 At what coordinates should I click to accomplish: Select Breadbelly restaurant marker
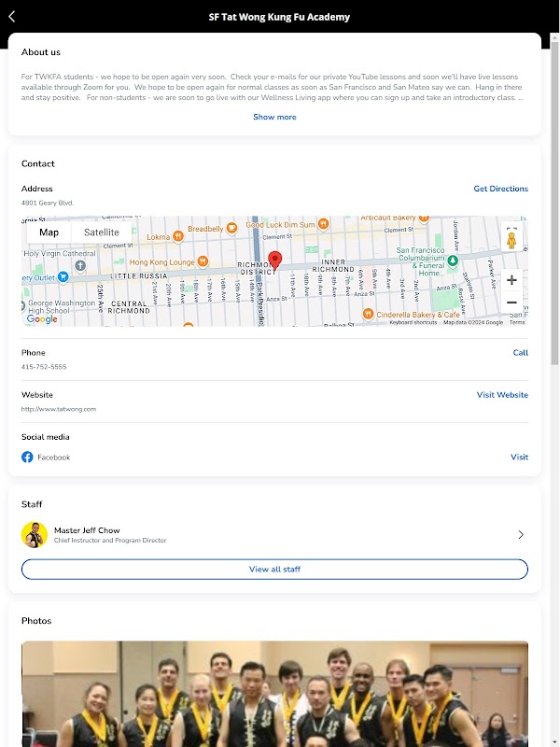tap(231, 228)
